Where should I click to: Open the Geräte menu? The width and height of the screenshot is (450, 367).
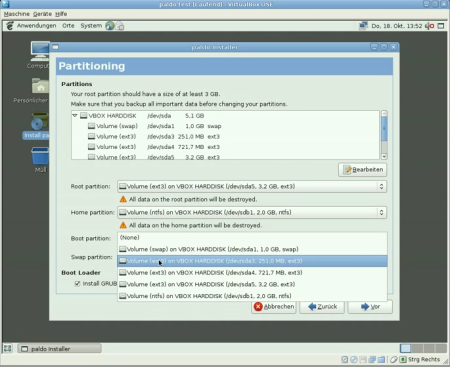coord(42,14)
